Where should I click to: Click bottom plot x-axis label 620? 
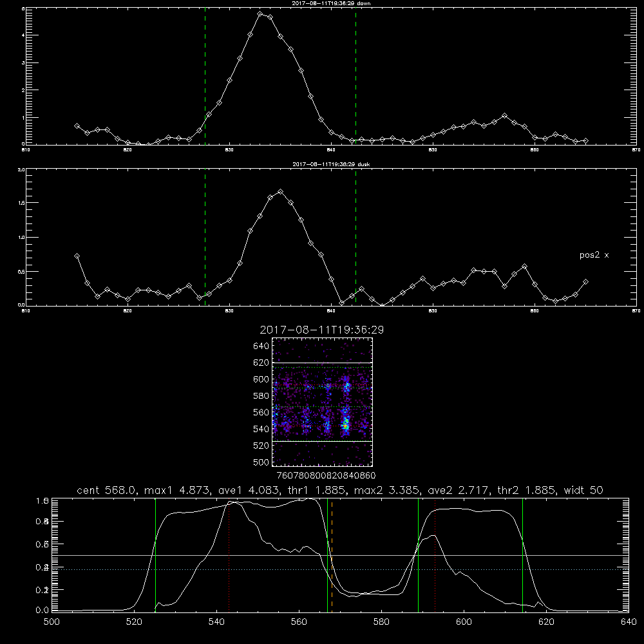546,622
